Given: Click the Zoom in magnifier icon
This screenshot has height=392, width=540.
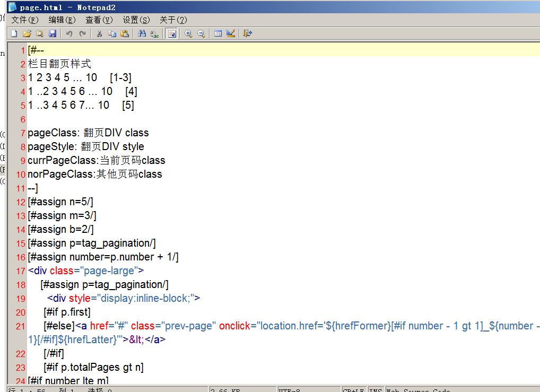Looking at the screenshot, I should pos(188,33).
